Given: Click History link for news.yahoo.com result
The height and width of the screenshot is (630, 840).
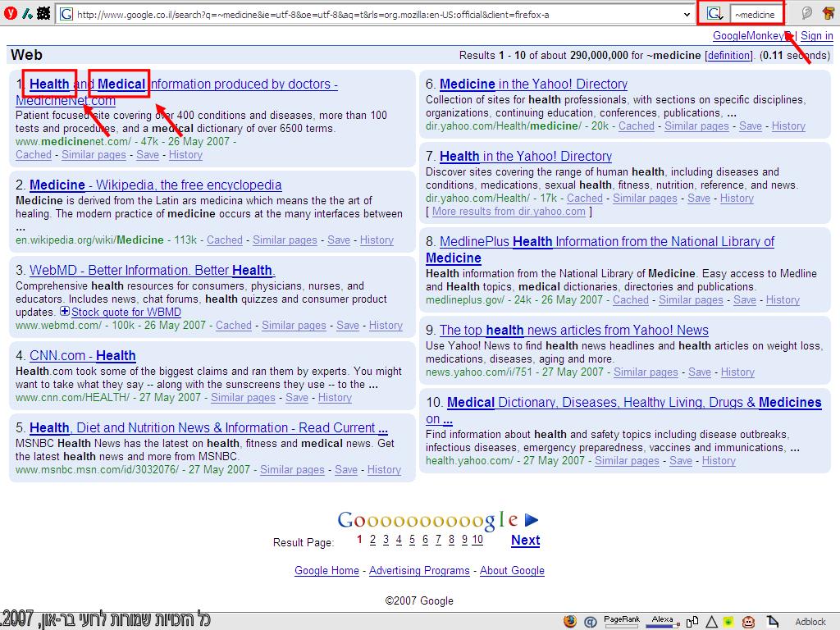Looking at the screenshot, I should tap(737, 372).
